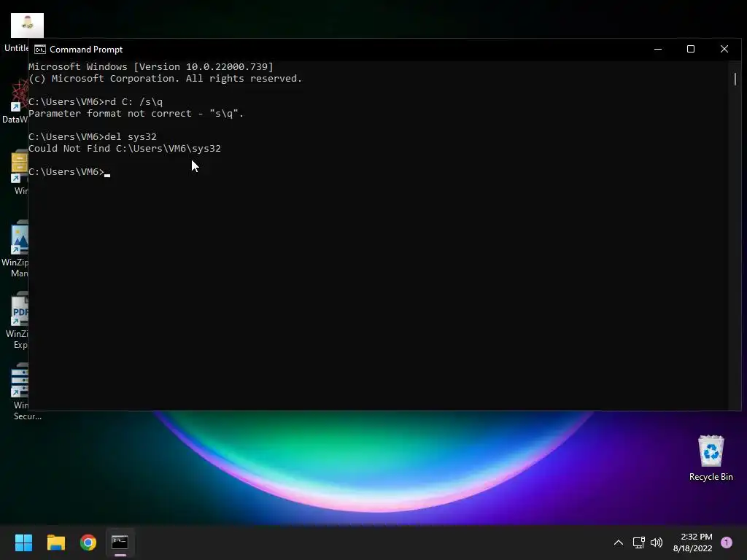This screenshot has height=560, width=747.
Task: Click the Microsoft Corporation copyright line
Action: click(x=165, y=79)
